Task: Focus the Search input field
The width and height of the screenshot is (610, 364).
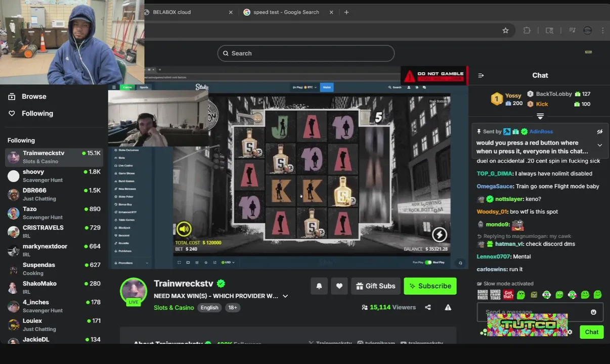Action: 306,53
